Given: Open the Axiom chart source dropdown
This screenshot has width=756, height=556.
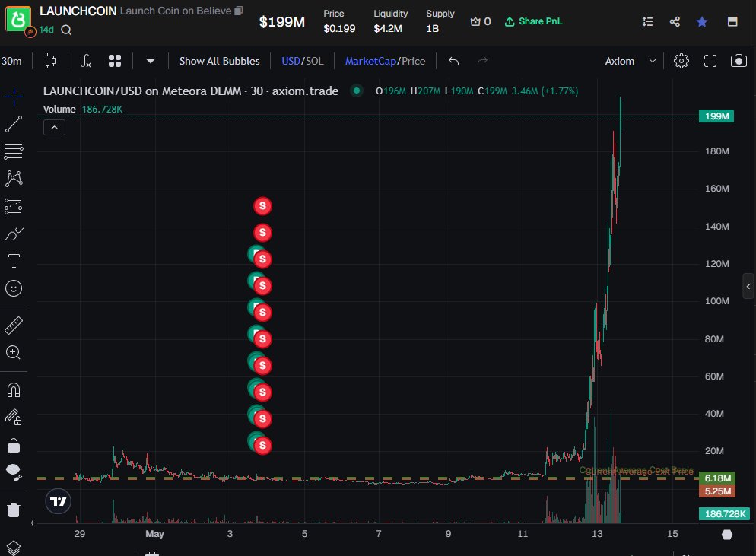Looking at the screenshot, I should tap(631, 61).
